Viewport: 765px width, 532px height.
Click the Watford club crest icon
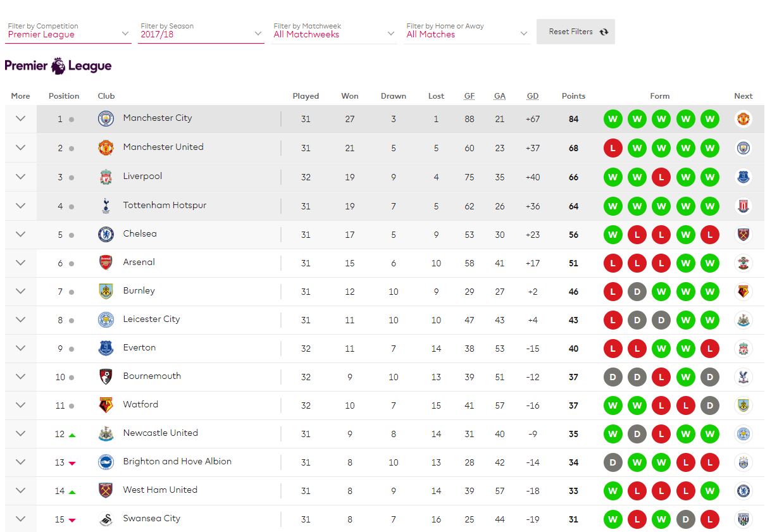click(106, 405)
